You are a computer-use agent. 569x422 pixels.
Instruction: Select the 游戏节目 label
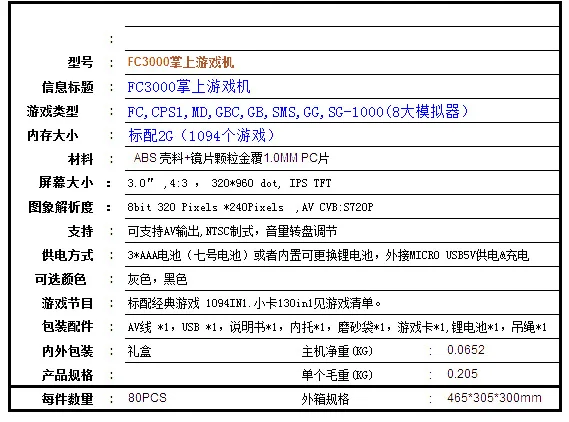point(67,303)
